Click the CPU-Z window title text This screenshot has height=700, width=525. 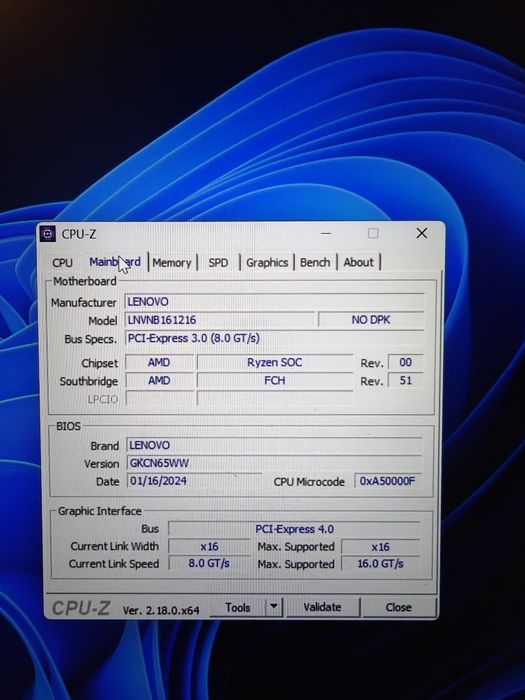tap(79, 234)
